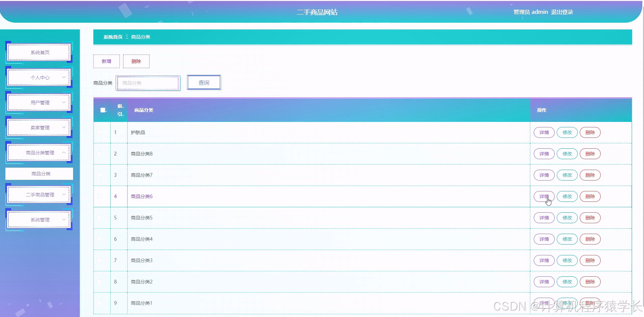View 详情 for 商品分类2 row
644x317 pixels.
(x=544, y=282)
